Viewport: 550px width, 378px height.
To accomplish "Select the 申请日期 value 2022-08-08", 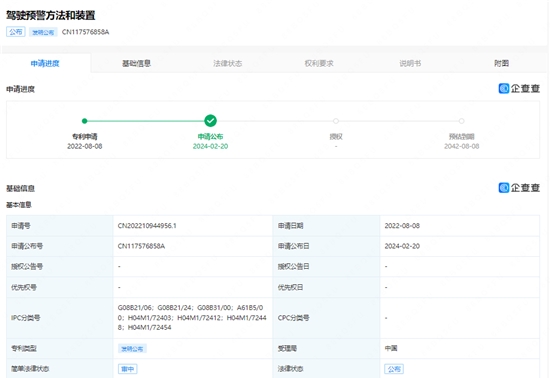I will point(402,226).
